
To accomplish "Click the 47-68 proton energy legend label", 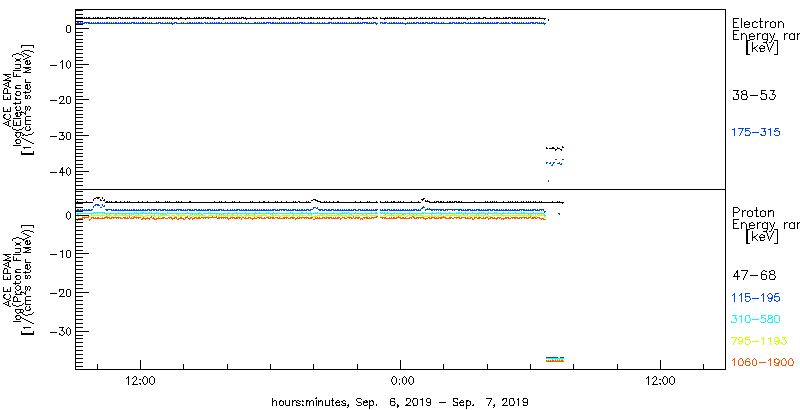I will 754,276.
